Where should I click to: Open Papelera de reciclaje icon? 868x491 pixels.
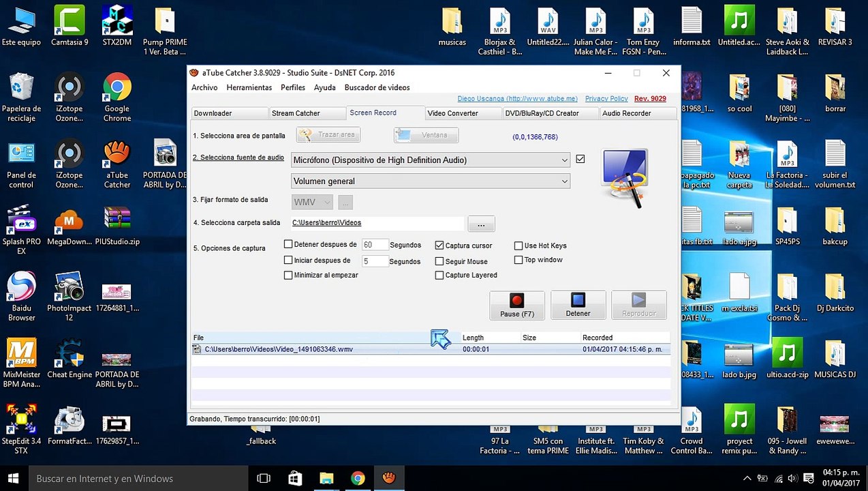click(x=22, y=98)
